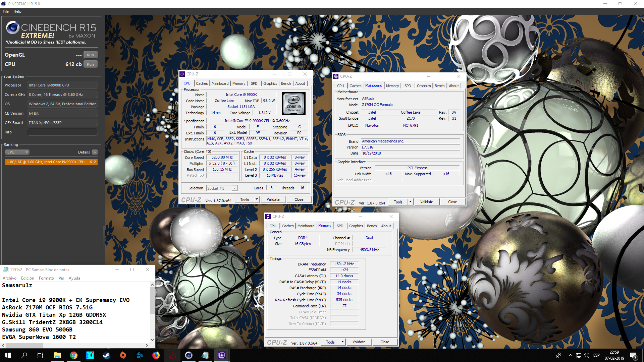Click Close in CPU-Z memory window

click(x=385, y=342)
